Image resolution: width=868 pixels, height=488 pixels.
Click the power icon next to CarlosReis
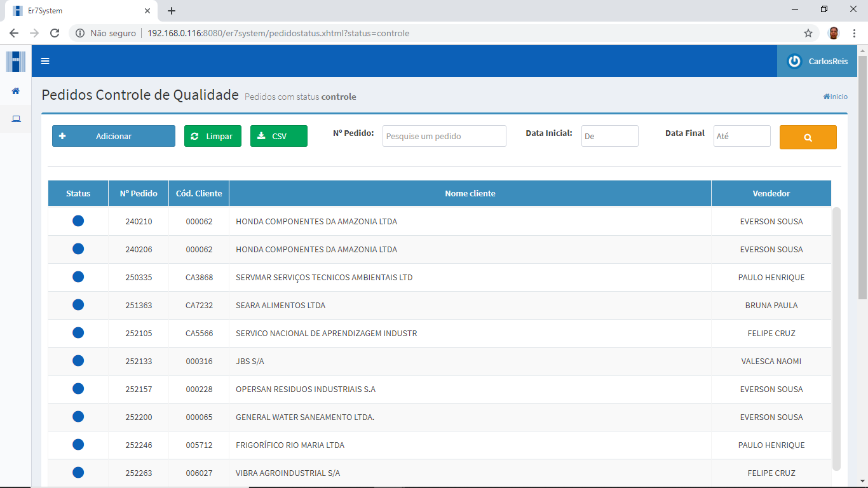click(794, 61)
